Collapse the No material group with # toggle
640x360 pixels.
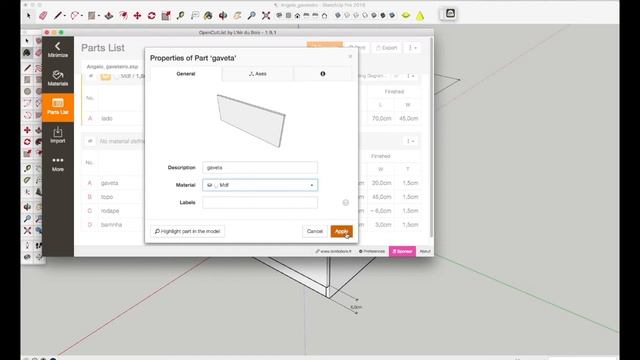[x=90, y=141]
